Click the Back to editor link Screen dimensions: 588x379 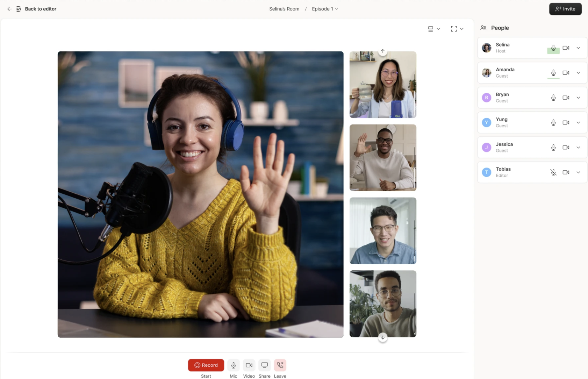tap(41, 9)
